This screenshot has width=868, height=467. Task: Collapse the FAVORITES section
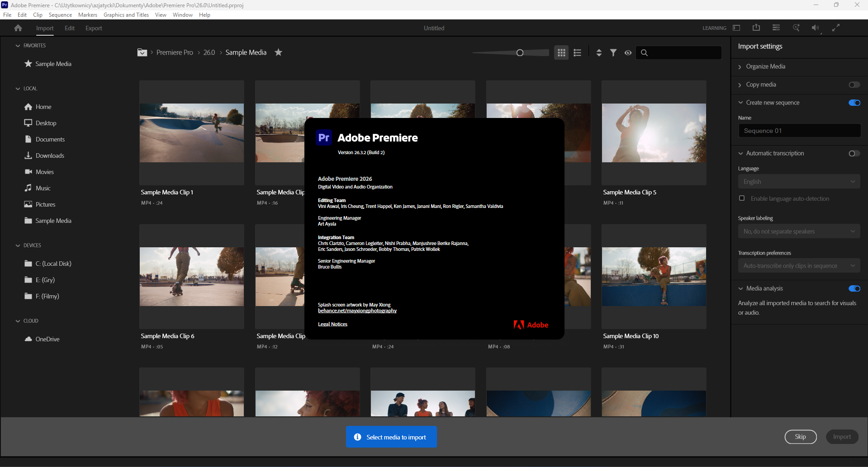coord(18,46)
